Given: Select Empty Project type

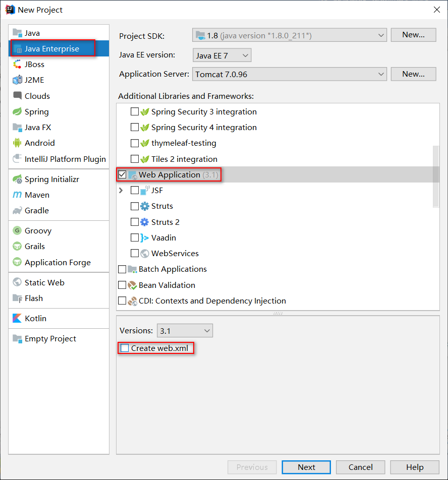Looking at the screenshot, I should (x=59, y=339).
